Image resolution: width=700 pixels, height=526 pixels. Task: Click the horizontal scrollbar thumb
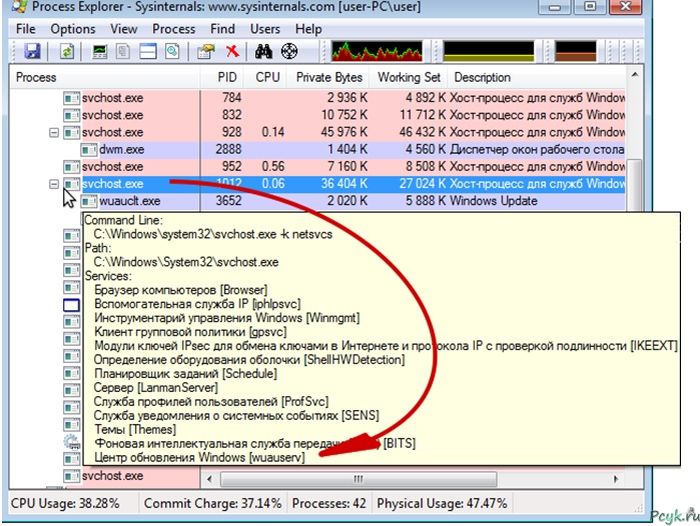[x=358, y=479]
